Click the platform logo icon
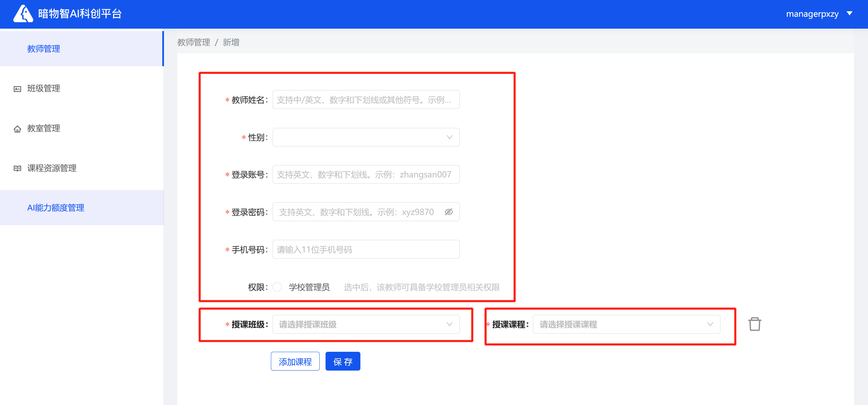 [x=23, y=14]
